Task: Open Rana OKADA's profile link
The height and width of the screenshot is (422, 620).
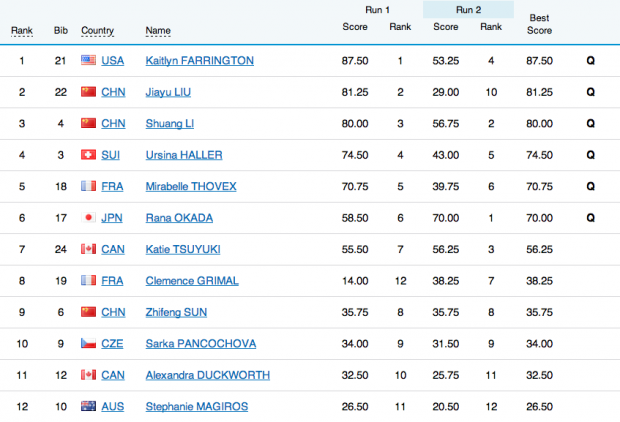Action: [x=179, y=218]
